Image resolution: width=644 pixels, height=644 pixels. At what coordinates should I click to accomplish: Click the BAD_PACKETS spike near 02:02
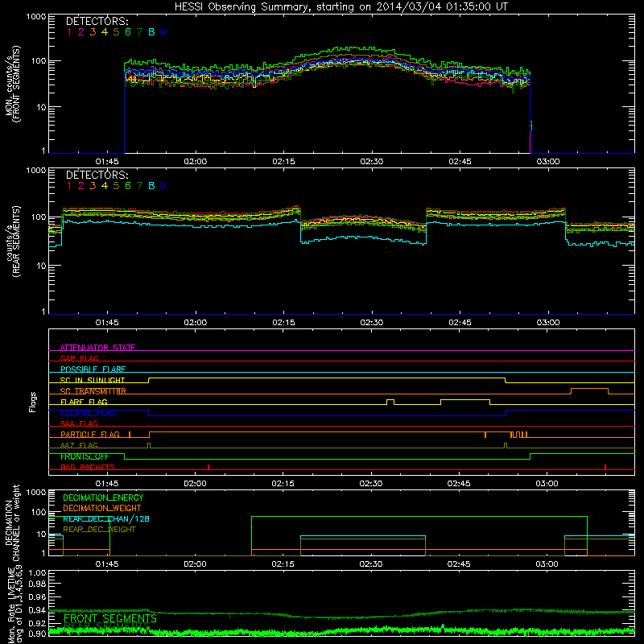coord(208,467)
